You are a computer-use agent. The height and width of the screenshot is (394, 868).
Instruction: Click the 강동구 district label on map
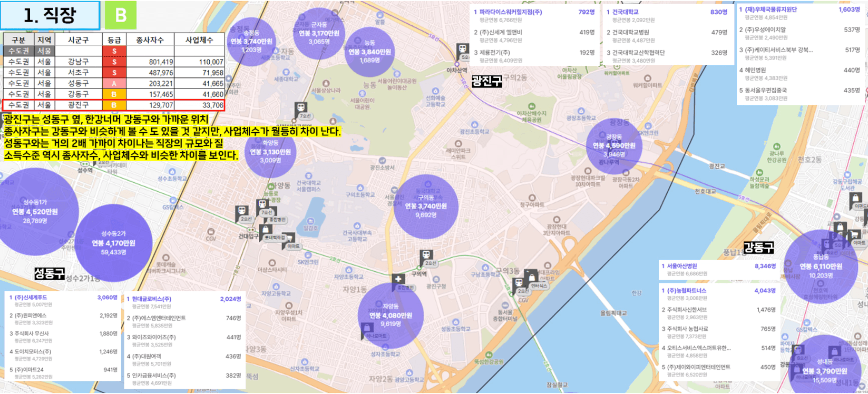point(758,247)
